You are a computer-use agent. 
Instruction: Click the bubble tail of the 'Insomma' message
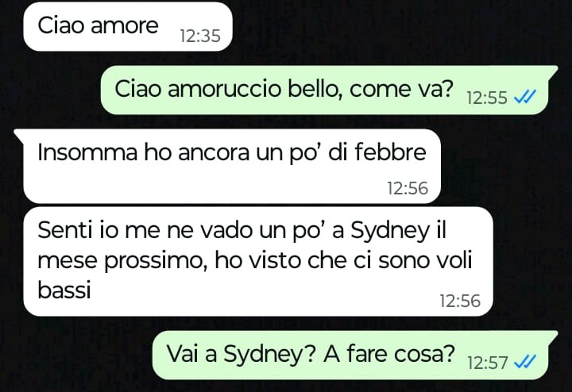tap(19, 134)
